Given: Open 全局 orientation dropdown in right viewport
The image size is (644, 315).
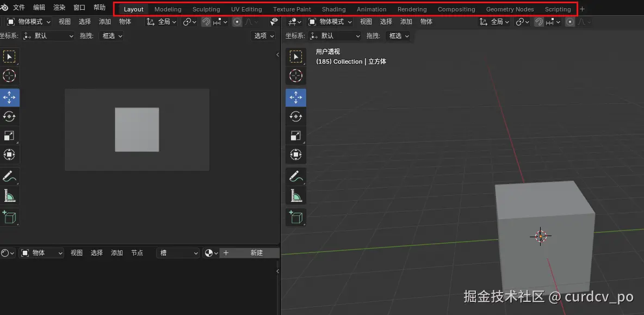Looking at the screenshot, I should click(495, 22).
